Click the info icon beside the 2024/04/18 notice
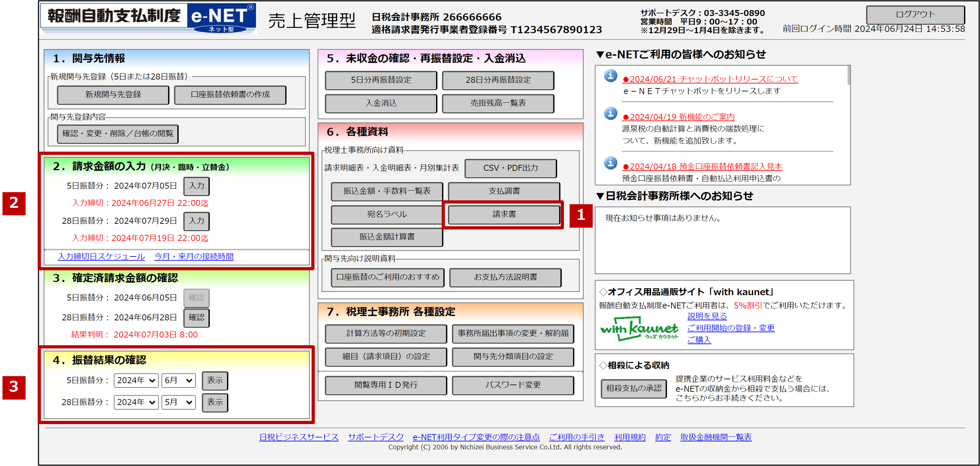This screenshot has height=466, width=980. (610, 163)
